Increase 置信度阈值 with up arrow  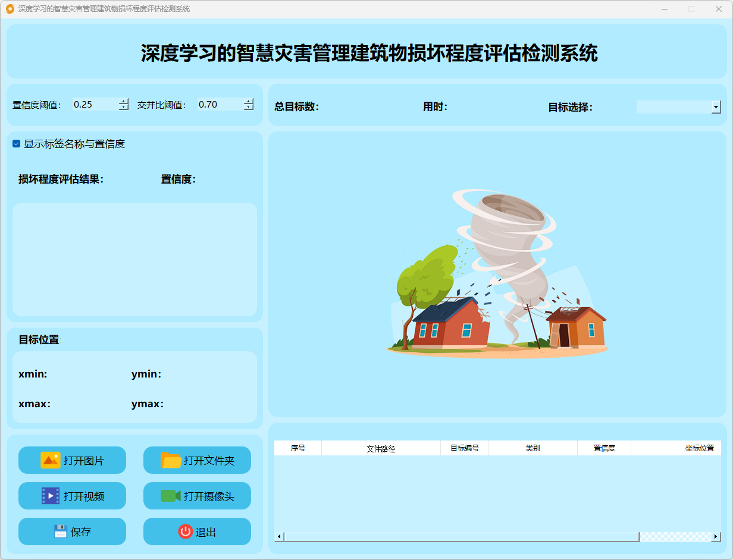pos(123,101)
